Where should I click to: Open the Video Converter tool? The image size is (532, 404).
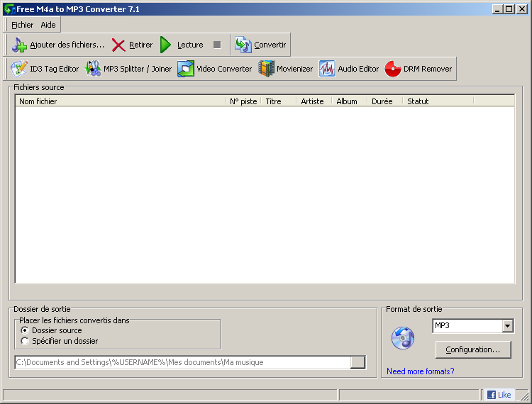214,69
